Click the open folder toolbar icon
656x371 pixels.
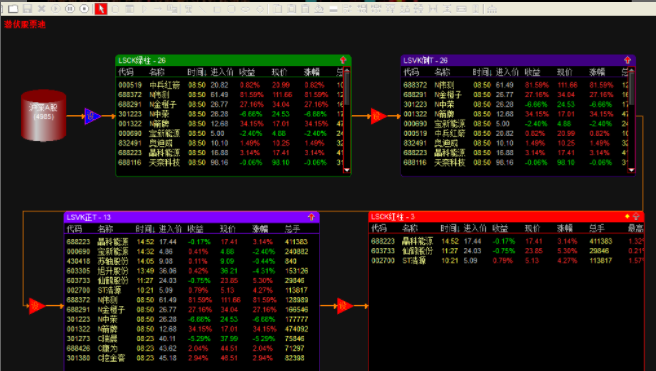click(x=13, y=8)
